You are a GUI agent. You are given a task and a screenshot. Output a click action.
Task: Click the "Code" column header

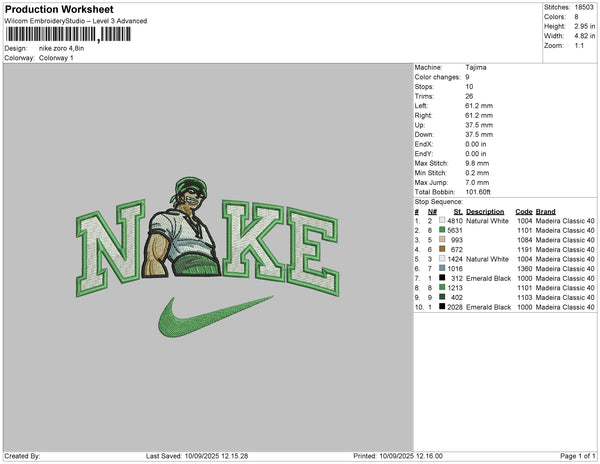click(x=524, y=212)
